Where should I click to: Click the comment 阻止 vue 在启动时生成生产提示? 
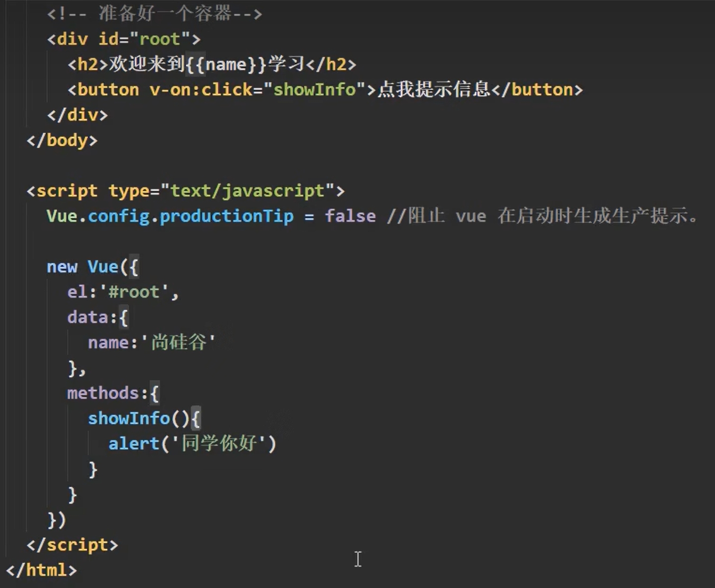544,216
